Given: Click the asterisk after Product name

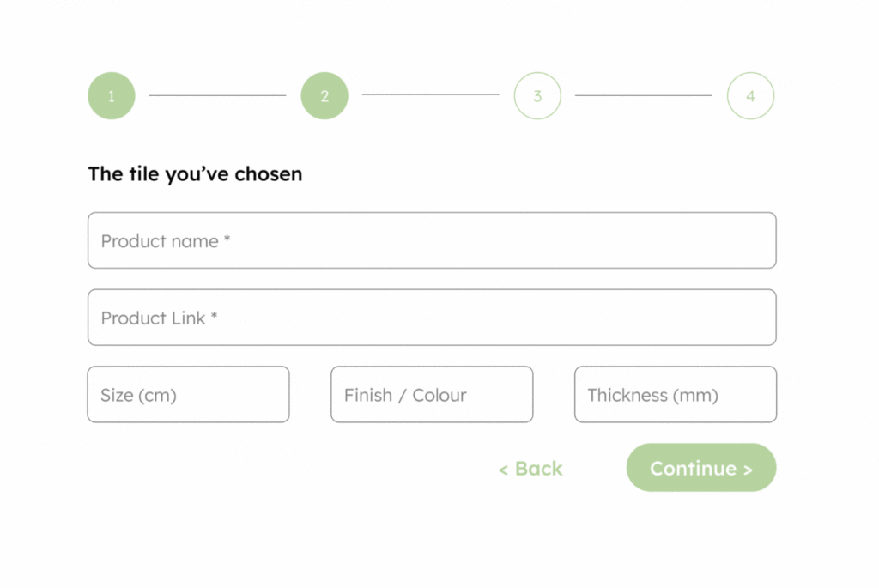Looking at the screenshot, I should pyautogui.click(x=227, y=240).
